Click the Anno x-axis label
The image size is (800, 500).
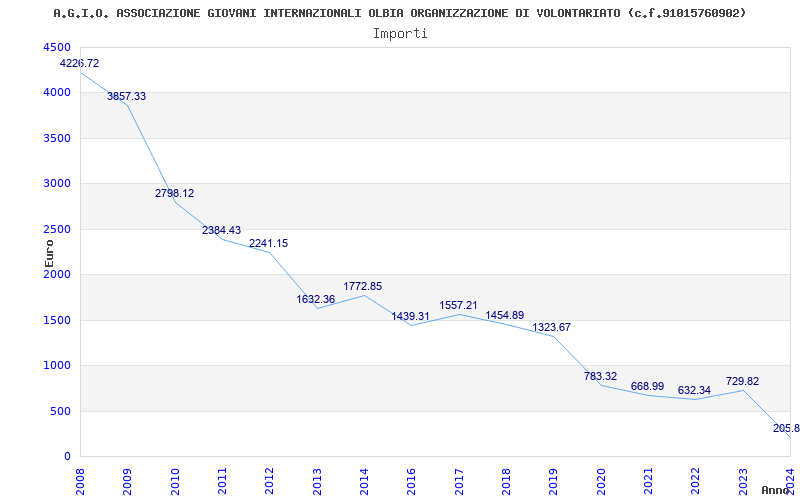tap(776, 490)
